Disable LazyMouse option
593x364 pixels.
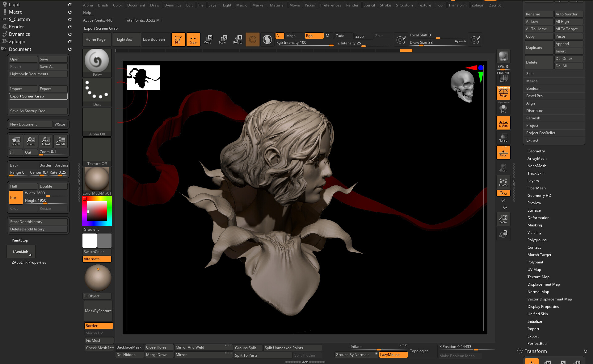pos(393,355)
